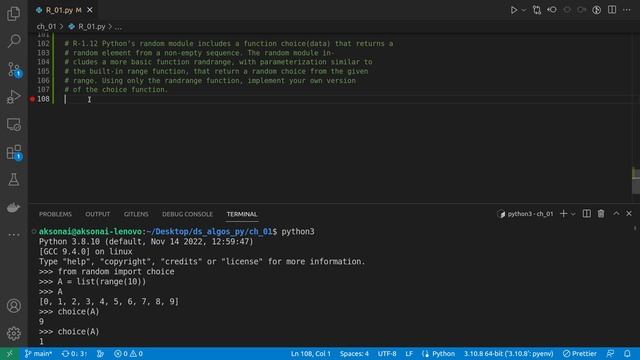Open editor More Actions menu

[627, 10]
